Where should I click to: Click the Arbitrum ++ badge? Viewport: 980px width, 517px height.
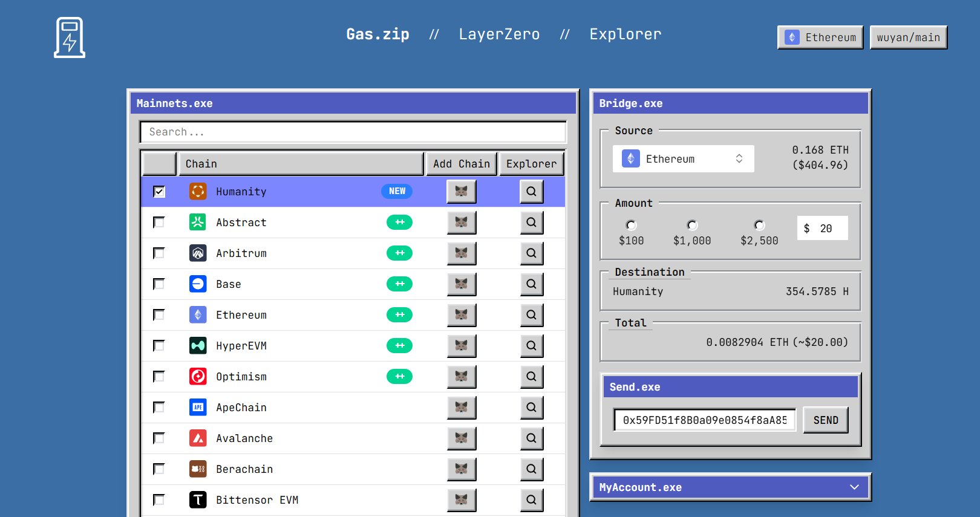coord(399,253)
